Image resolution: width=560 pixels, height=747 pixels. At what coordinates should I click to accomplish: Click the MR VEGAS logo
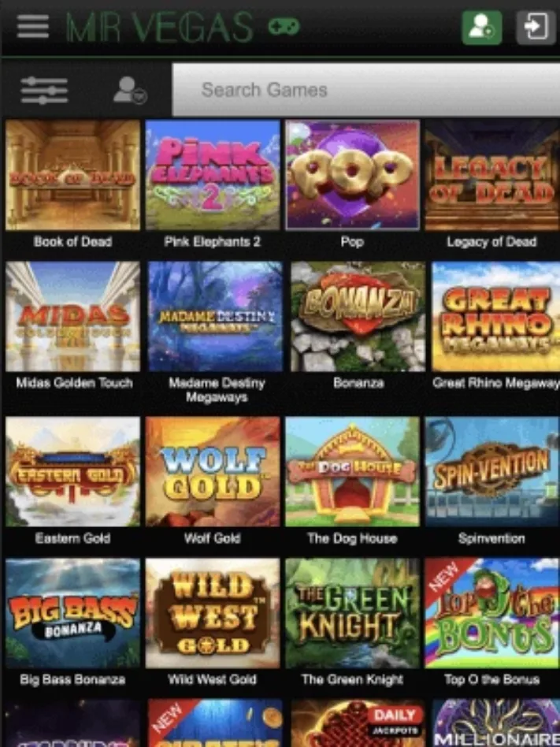tap(160, 27)
